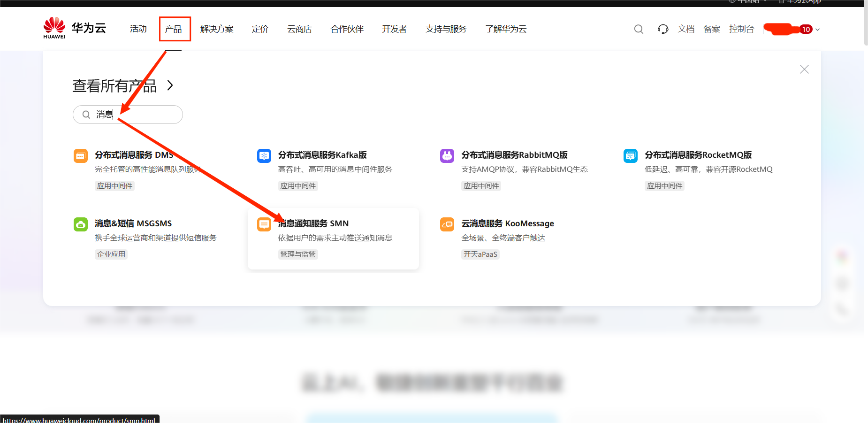Open the 活动 menu
Screen dimensions: 868x423
pyautogui.click(x=138, y=29)
